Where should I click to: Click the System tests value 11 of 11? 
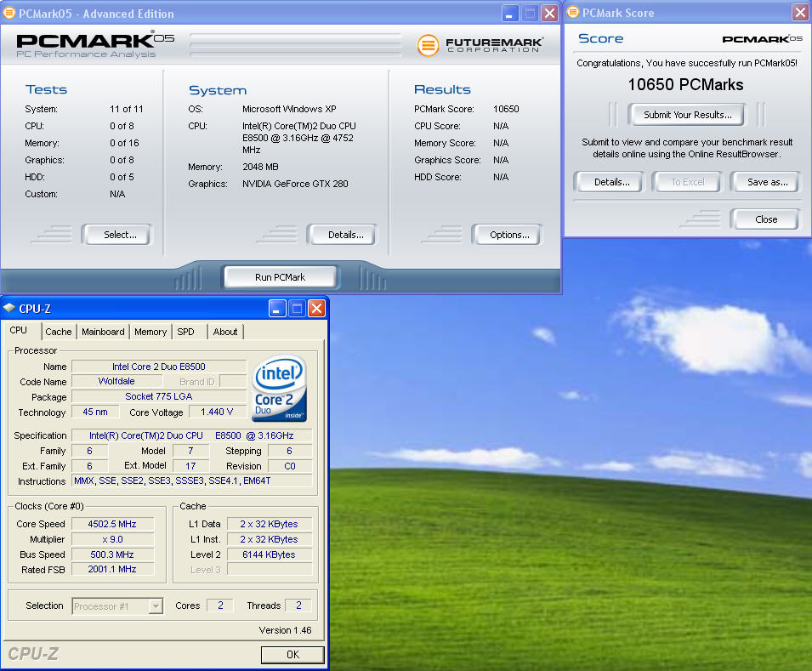point(127,109)
